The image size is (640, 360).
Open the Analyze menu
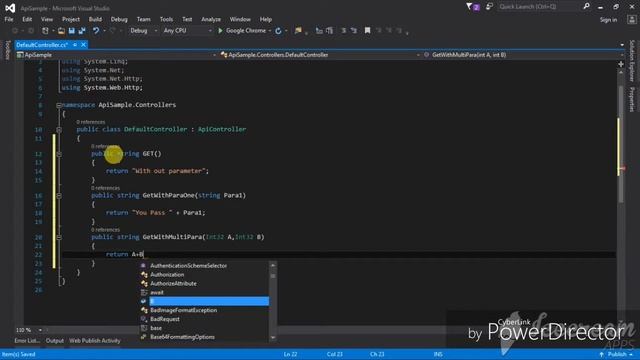(211, 19)
